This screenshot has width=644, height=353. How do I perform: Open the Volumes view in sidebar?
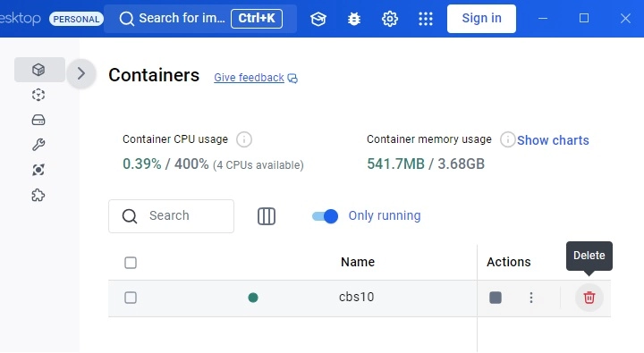coord(38,120)
